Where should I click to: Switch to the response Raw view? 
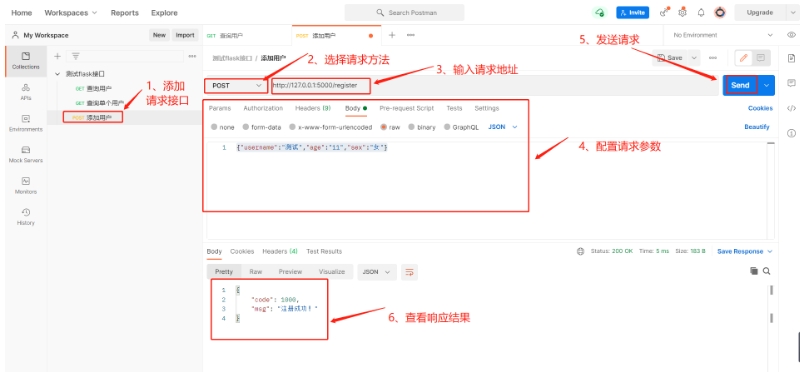click(x=256, y=272)
